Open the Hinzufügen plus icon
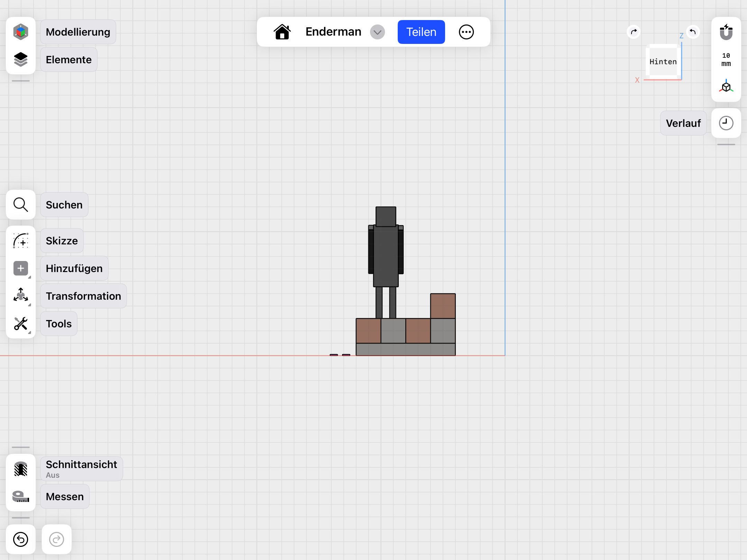 [21, 268]
